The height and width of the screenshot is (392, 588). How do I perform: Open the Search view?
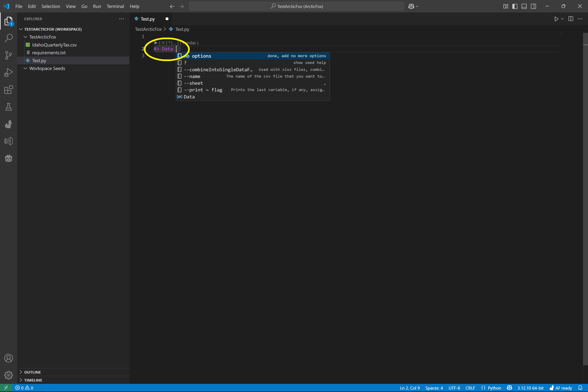(x=9, y=38)
